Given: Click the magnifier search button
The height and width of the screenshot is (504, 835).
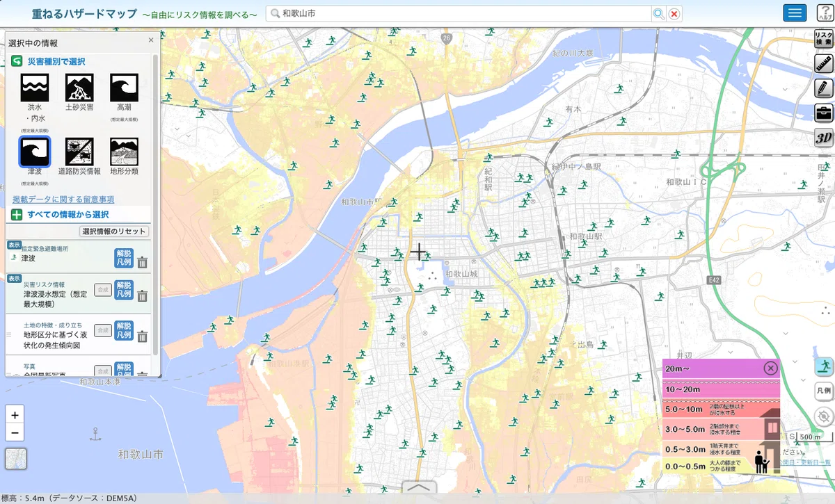Looking at the screenshot, I should (658, 14).
